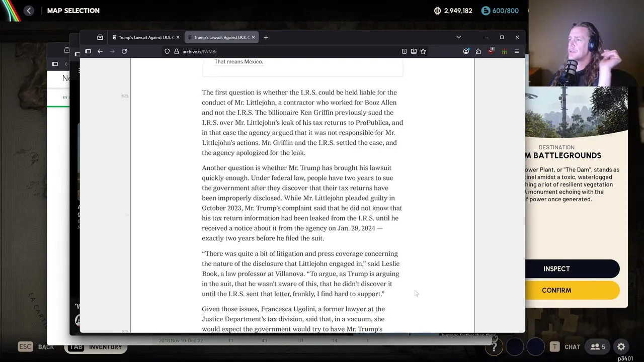Click the 'ProPublica' word in the article
The image size is (644, 362).
point(372,123)
